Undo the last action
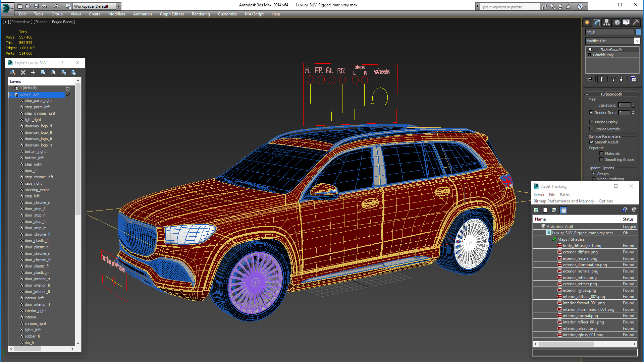This screenshot has width=644, height=362. point(44,6)
